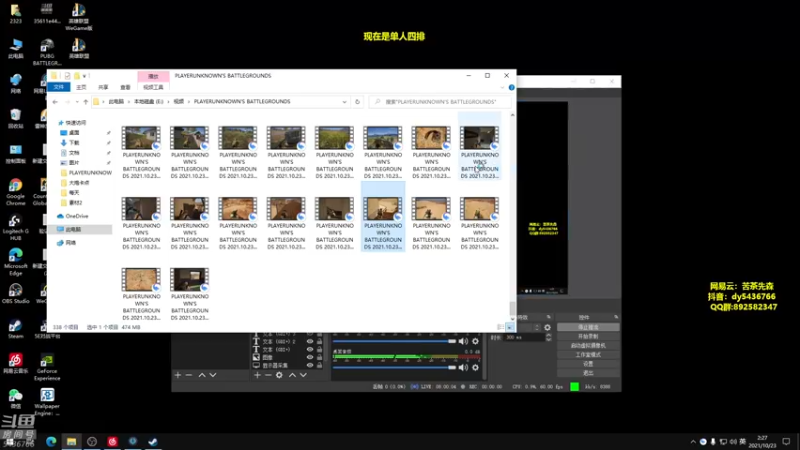Remove selected scene with minus in OBS scenes panel

click(x=189, y=375)
